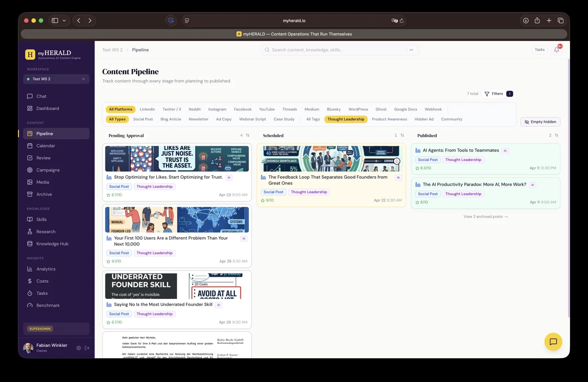The width and height of the screenshot is (588, 382).
Task: Click View 2 archived posts link
Action: point(485,217)
